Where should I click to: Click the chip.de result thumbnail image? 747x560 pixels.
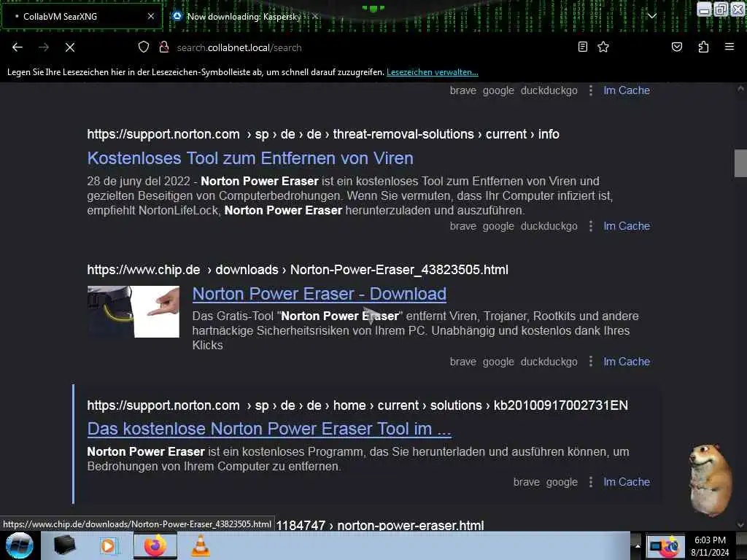(133, 312)
